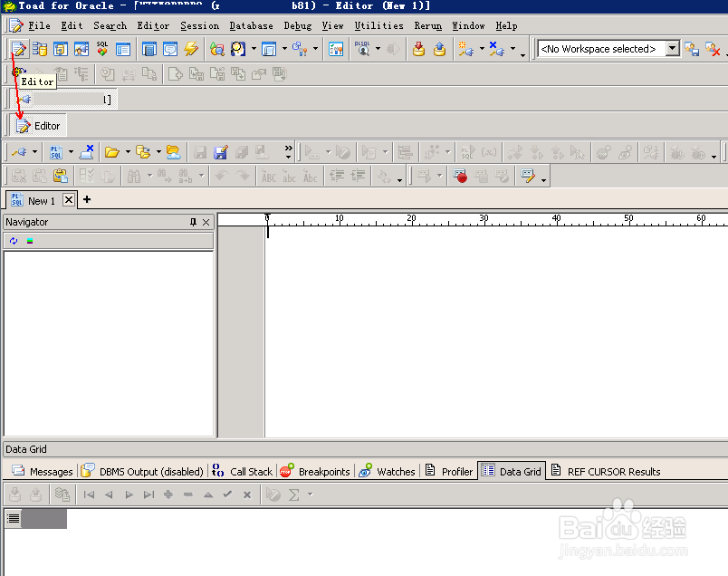Open the Debug menu
The height and width of the screenshot is (576, 728).
click(298, 26)
